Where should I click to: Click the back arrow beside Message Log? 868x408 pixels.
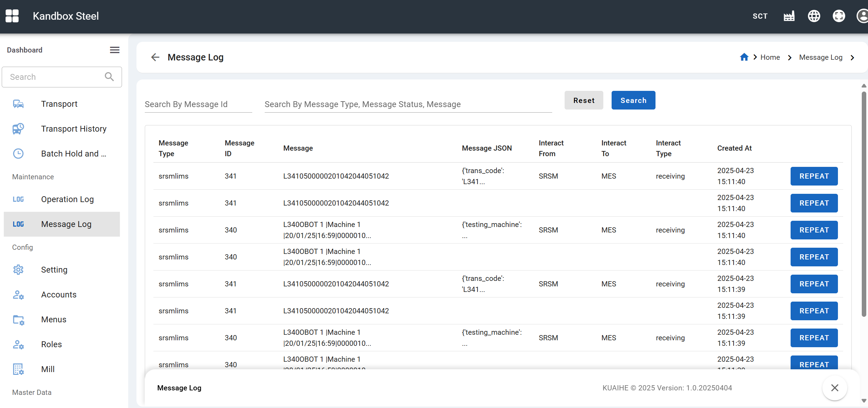[x=155, y=57]
